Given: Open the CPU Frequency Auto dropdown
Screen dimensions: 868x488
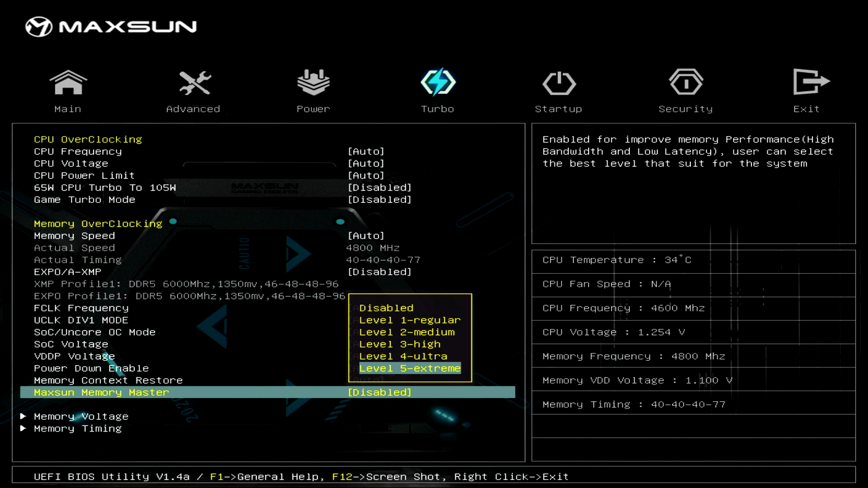Looking at the screenshot, I should coord(366,152).
